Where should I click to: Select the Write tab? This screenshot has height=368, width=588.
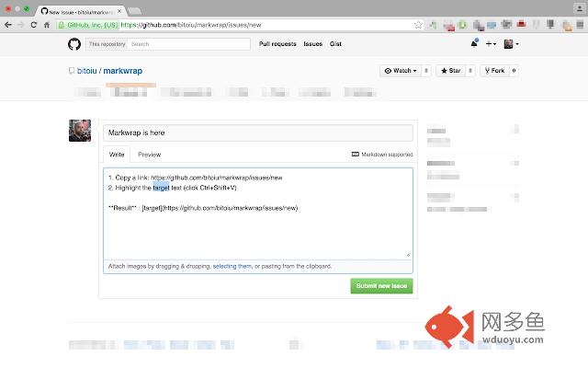pyautogui.click(x=117, y=155)
